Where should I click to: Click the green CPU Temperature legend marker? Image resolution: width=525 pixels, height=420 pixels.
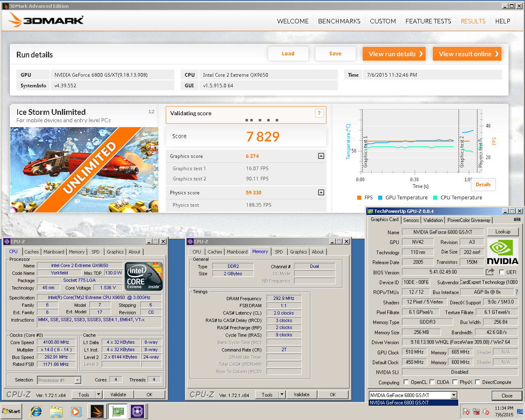[x=435, y=198]
